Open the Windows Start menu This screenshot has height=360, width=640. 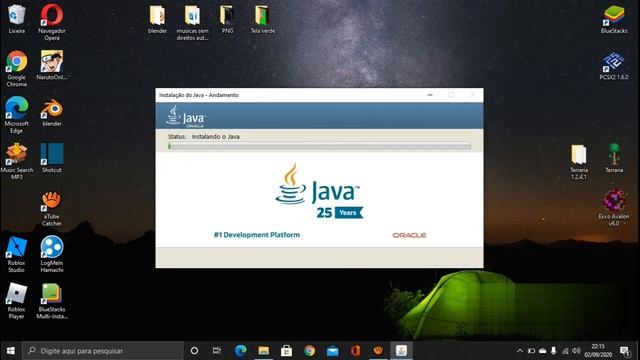11,351
